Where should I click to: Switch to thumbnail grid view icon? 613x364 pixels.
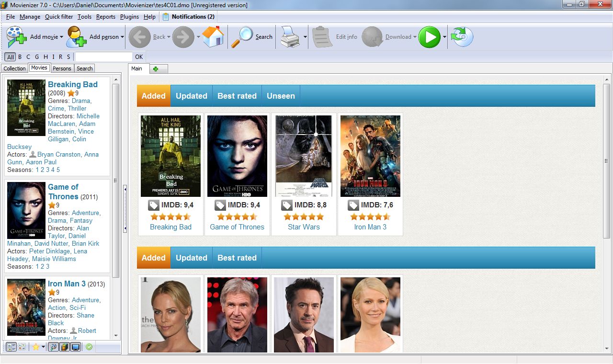click(22, 347)
